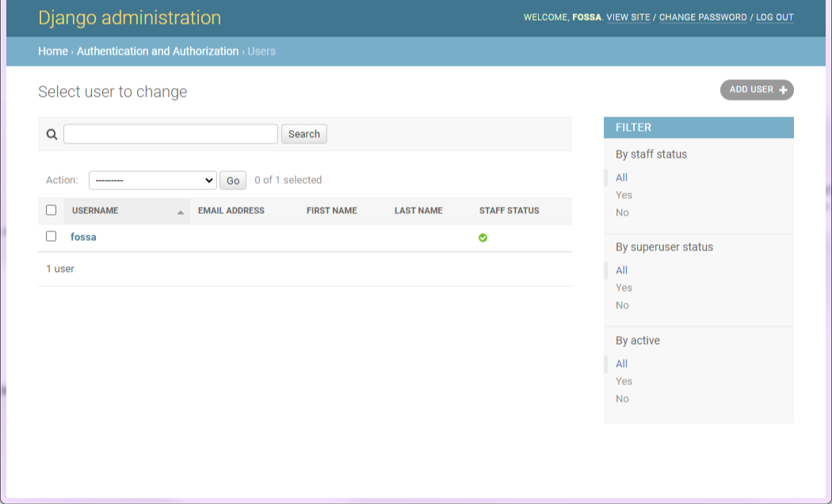The width and height of the screenshot is (832, 504).
Task: Filter By active Yes
Action: click(624, 381)
